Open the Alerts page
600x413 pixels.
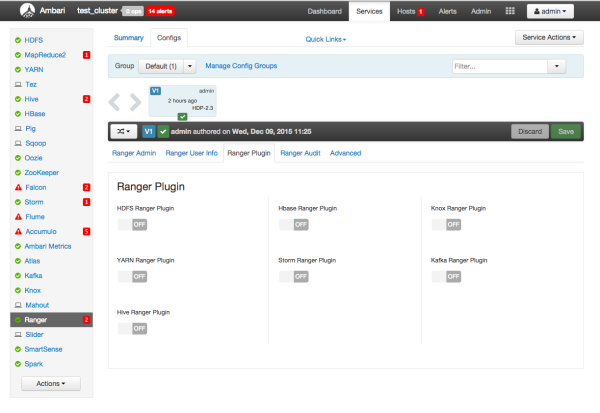click(x=448, y=11)
